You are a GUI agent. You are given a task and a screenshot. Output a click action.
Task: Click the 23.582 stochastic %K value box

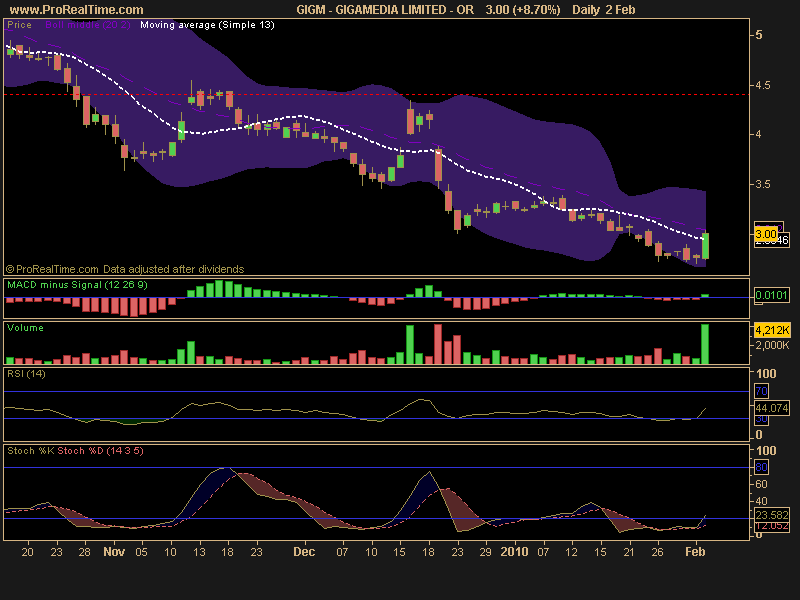771,515
